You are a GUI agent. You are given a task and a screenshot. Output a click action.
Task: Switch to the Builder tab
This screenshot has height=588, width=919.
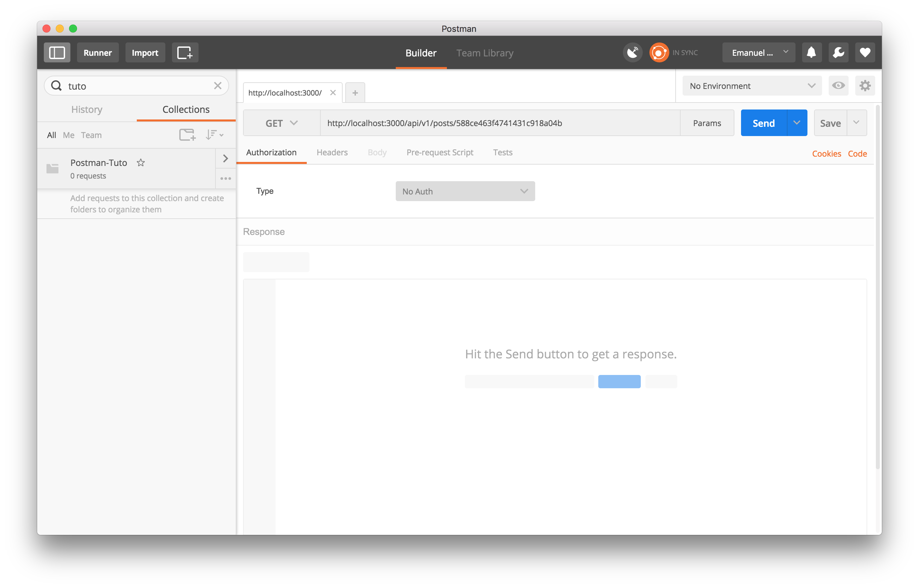pyautogui.click(x=421, y=53)
